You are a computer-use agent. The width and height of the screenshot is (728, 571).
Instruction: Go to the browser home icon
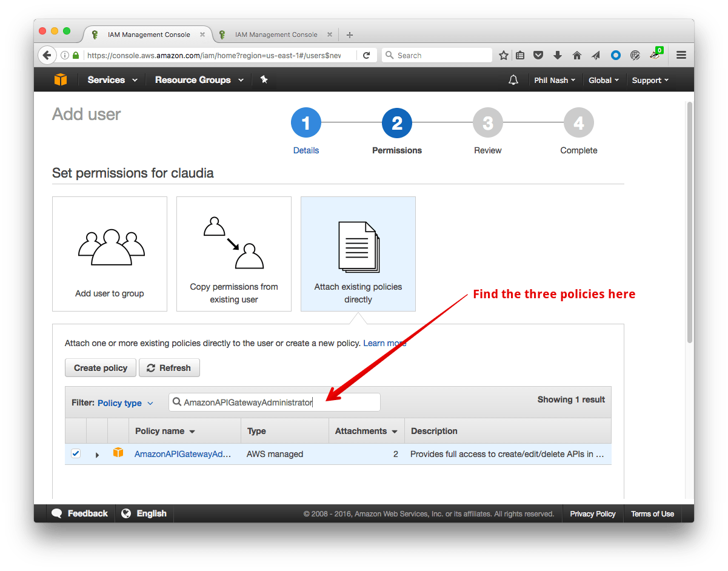pyautogui.click(x=577, y=55)
